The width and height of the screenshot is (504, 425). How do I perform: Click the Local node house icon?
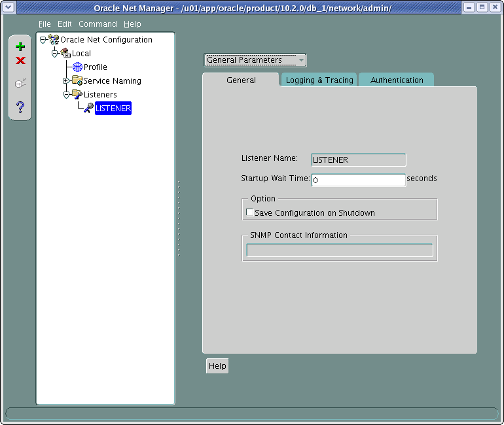tap(65, 53)
